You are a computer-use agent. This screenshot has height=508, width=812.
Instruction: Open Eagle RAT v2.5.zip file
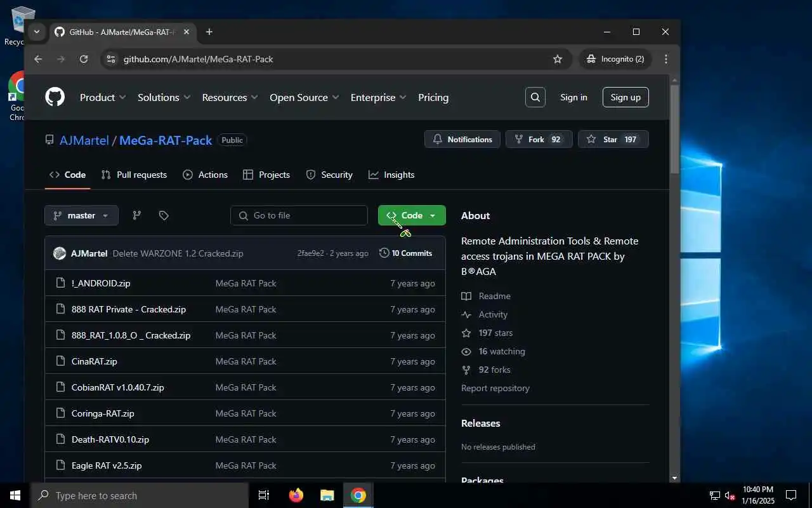coord(107,465)
